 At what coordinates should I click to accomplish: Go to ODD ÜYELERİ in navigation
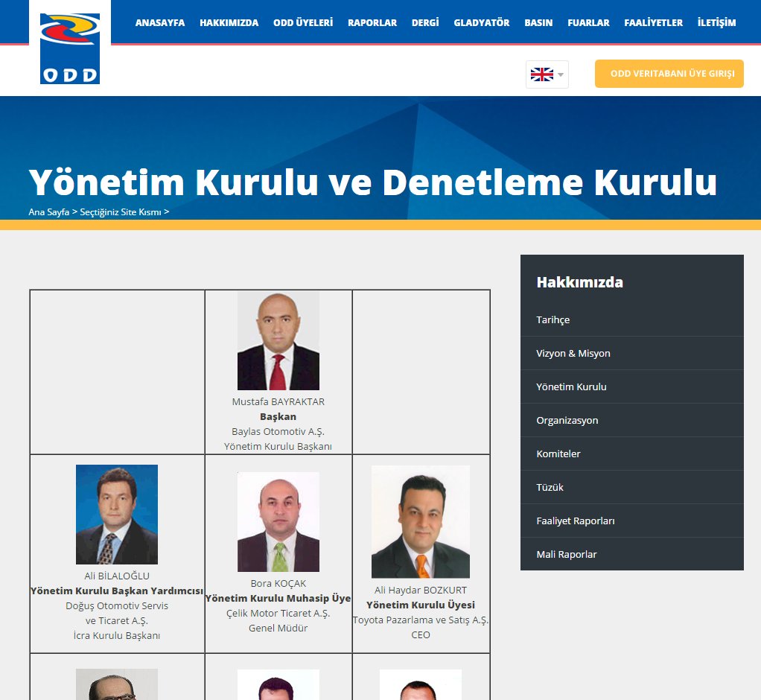pyautogui.click(x=303, y=23)
